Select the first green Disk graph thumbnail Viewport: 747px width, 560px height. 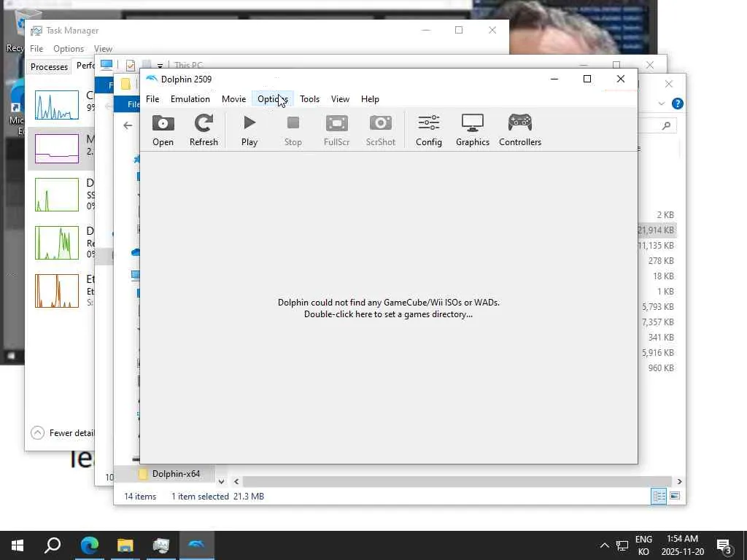tap(57, 195)
